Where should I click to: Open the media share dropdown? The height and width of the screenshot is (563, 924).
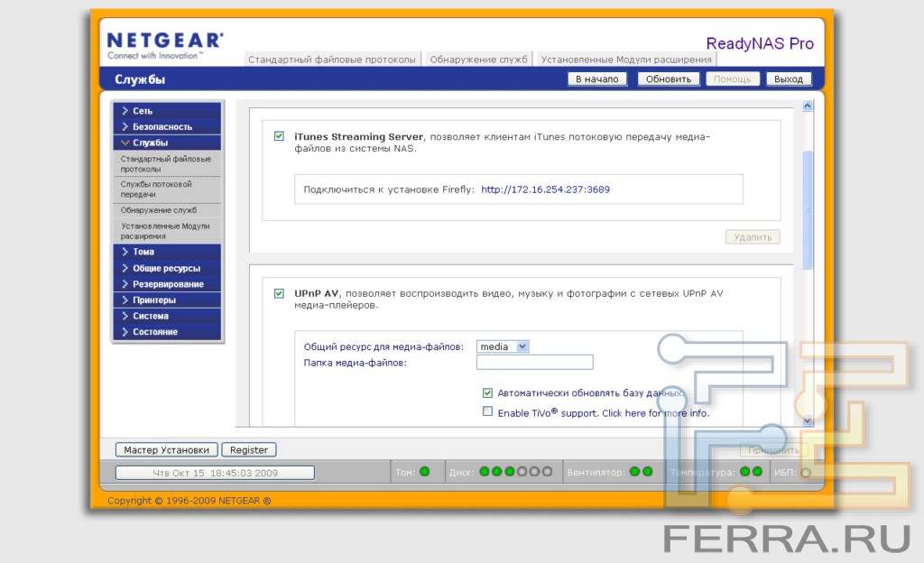pos(503,346)
